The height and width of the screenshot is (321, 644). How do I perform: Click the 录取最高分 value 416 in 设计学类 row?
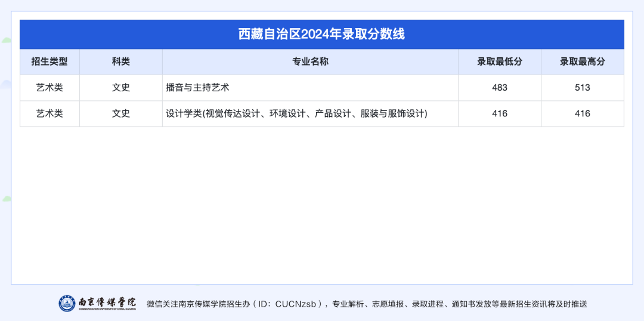click(583, 113)
